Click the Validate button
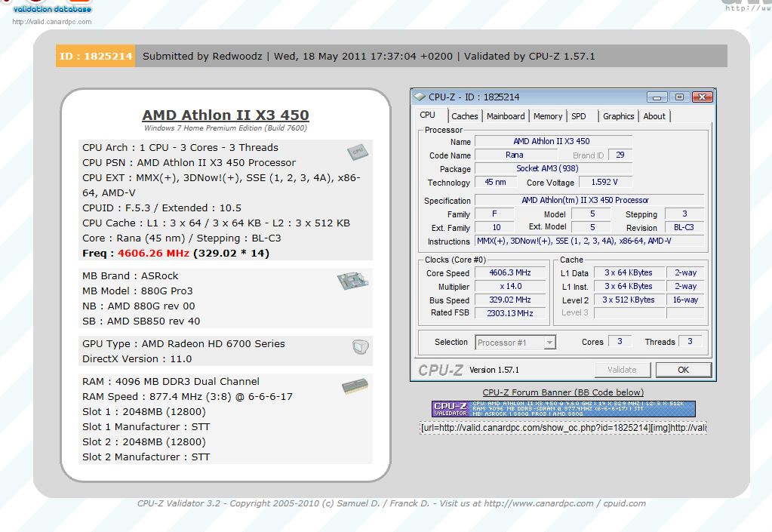 pos(623,370)
